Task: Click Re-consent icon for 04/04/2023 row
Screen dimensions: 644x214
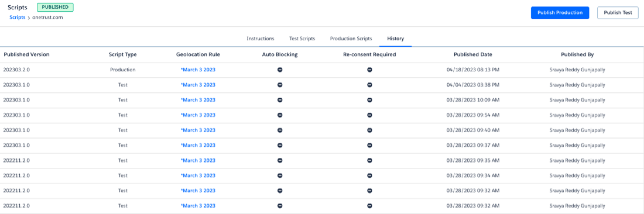Action: pos(369,85)
